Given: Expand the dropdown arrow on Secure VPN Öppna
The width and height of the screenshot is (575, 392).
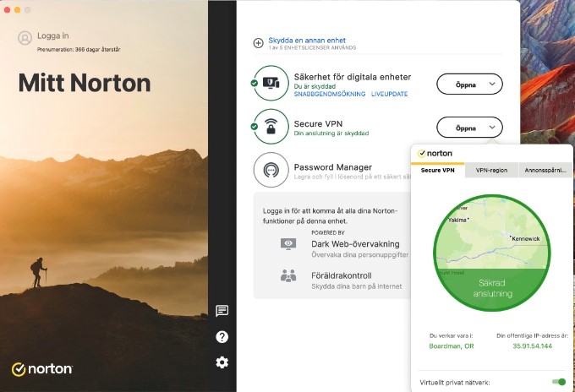Looking at the screenshot, I should [492, 127].
